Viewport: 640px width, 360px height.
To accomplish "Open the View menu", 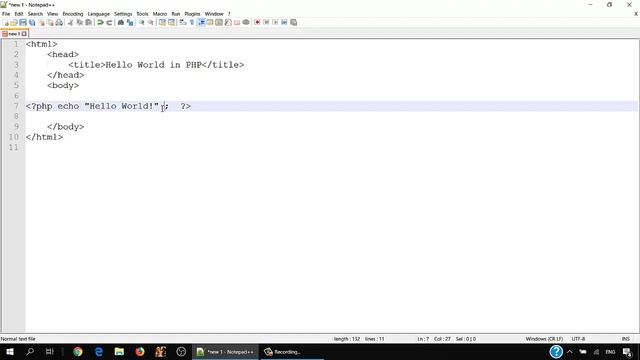I will pos(52,14).
